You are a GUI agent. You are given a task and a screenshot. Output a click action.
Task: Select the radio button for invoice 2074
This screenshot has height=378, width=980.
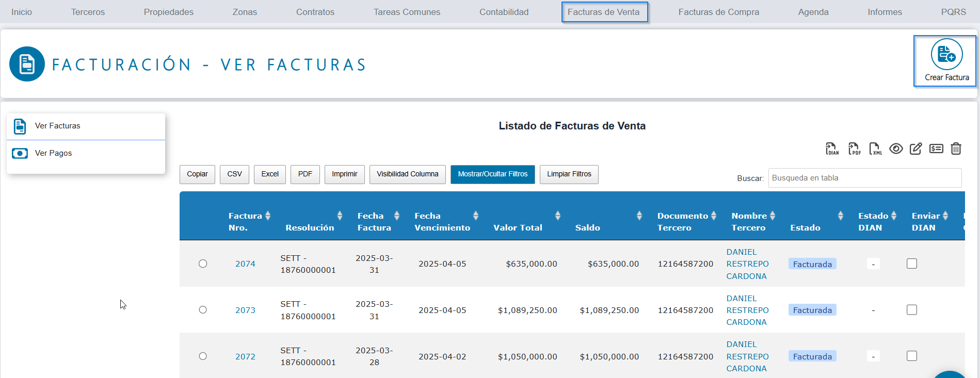coord(203,264)
